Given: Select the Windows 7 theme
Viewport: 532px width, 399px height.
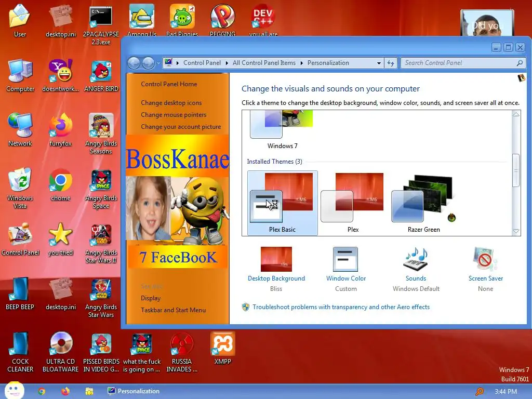Looking at the screenshot, I should pos(282,130).
